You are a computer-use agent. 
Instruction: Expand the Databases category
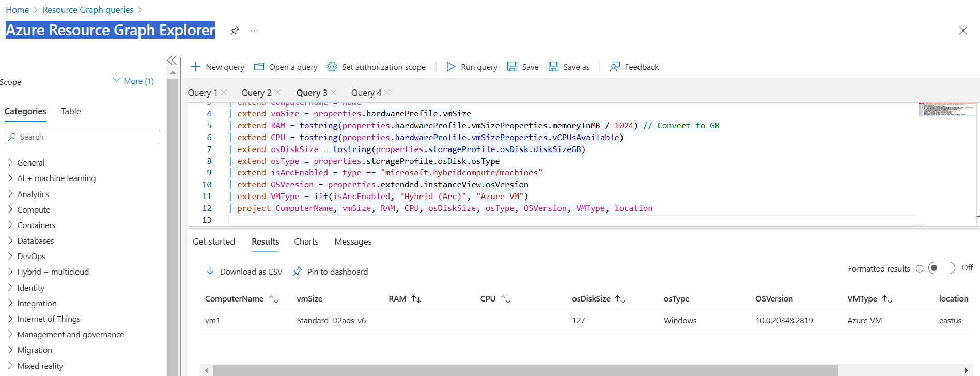(x=10, y=240)
